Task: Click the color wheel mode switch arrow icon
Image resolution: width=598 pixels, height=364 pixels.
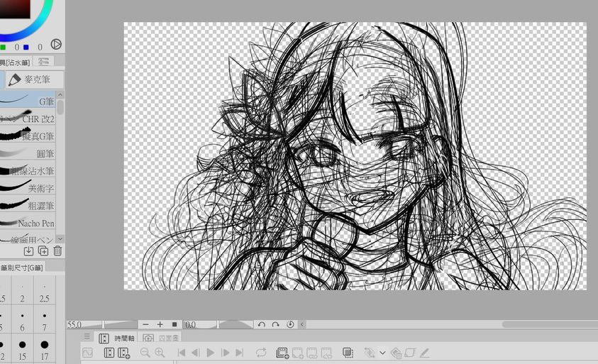Action: 56,44
